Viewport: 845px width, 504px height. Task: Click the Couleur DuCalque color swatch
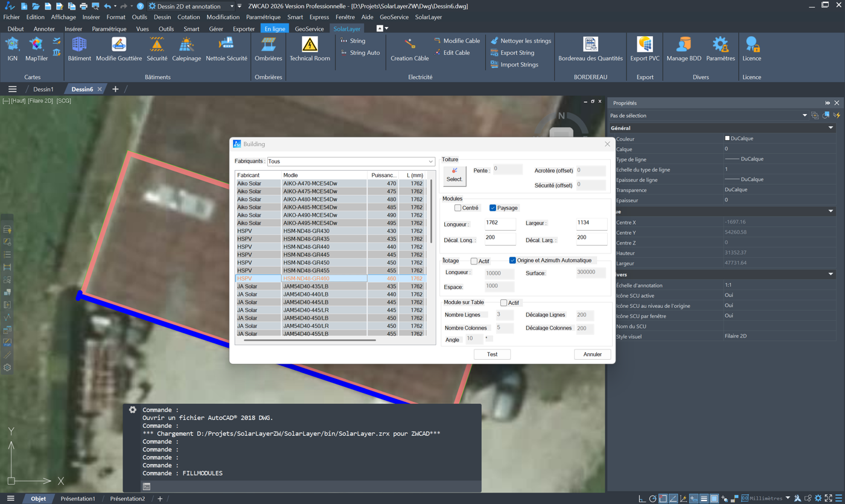pyautogui.click(x=727, y=139)
